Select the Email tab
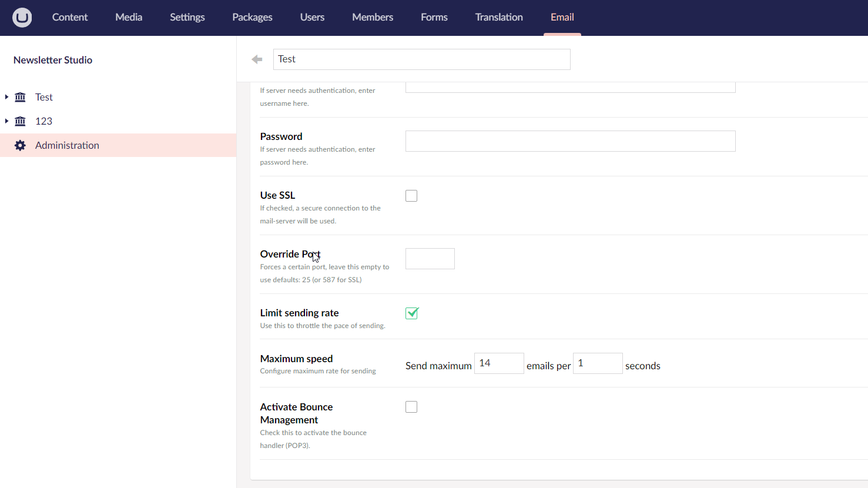Viewport: 868px width, 488px height. (562, 17)
